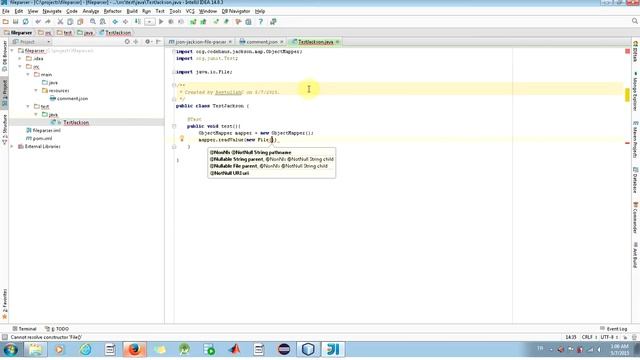Viewport: 640px width, 360px height.
Task: Click Project panel settings gear icon
Action: click(x=148, y=42)
